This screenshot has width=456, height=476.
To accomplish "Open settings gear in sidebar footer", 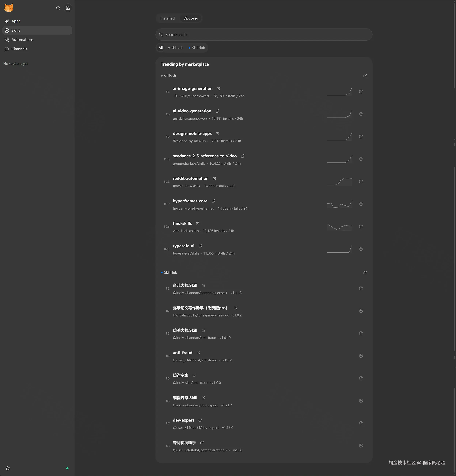I will pyautogui.click(x=7, y=468).
